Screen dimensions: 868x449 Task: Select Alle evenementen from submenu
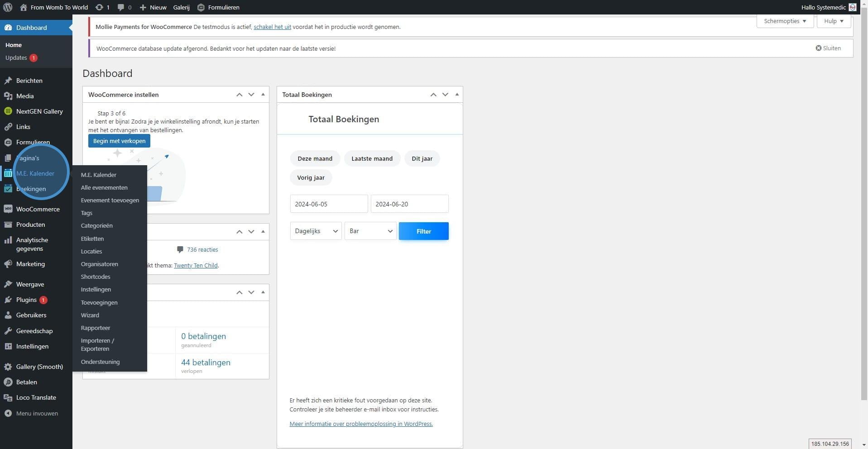(x=104, y=187)
